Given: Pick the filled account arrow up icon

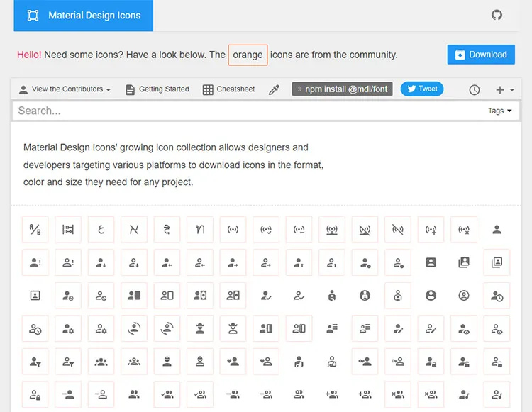Looking at the screenshot, I should [x=299, y=262].
